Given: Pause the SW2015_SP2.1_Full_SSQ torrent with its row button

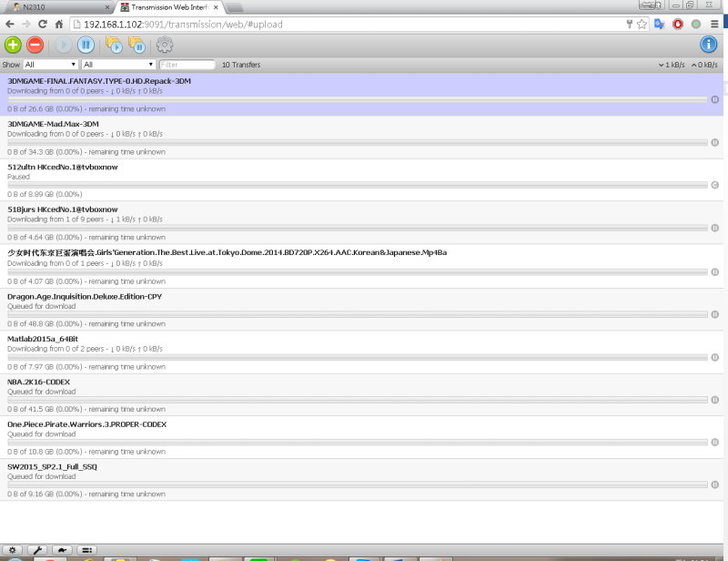Looking at the screenshot, I should click(x=715, y=484).
